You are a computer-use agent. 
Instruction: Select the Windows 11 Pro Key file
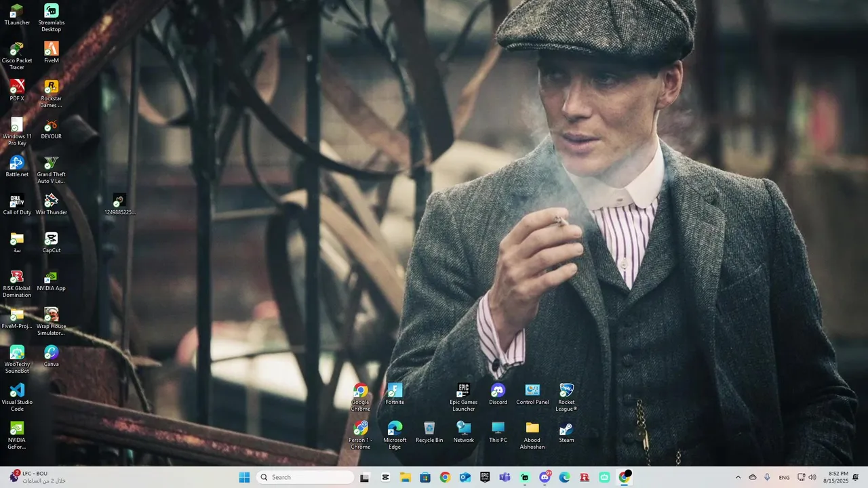pyautogui.click(x=17, y=131)
